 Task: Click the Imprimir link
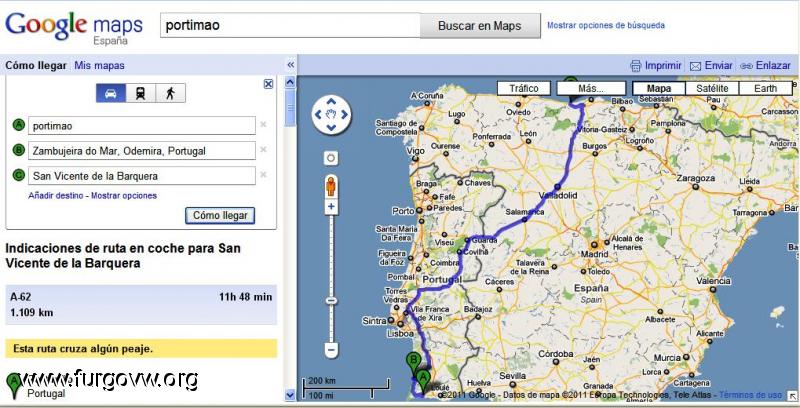(x=663, y=65)
